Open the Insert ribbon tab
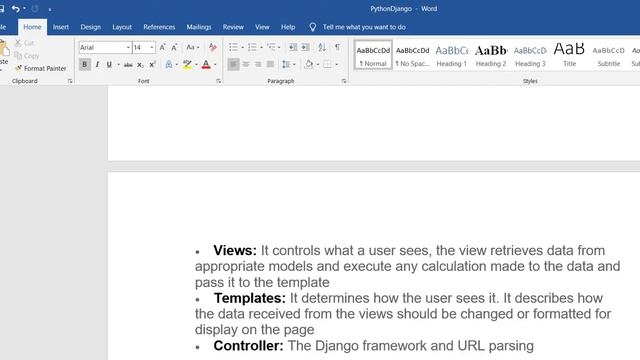Image resolution: width=640 pixels, height=360 pixels. pos(61,27)
